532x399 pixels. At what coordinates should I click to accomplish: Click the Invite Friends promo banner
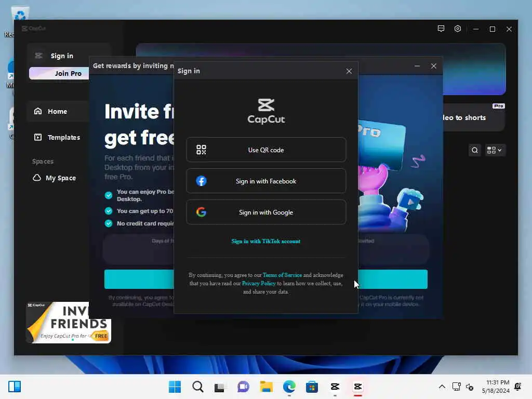[x=69, y=322]
